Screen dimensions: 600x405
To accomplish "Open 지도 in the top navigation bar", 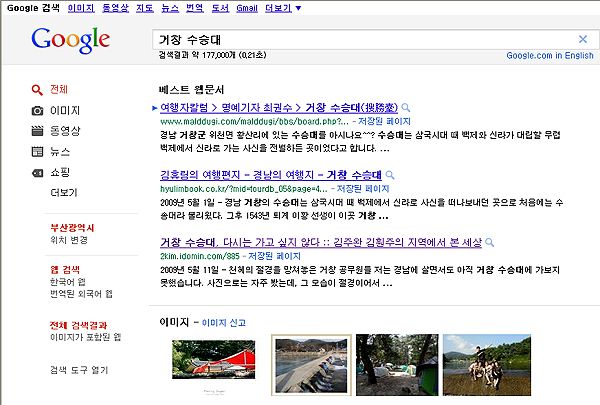I will [145, 8].
